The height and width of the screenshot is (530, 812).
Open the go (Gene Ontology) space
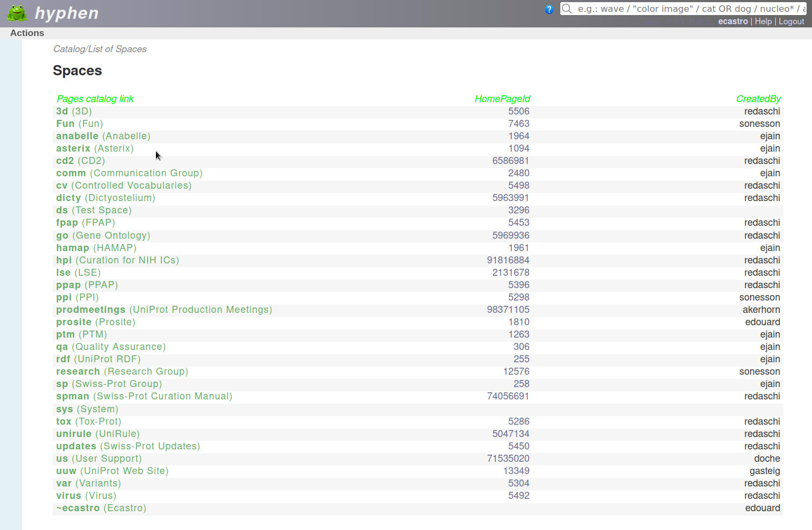(103, 235)
